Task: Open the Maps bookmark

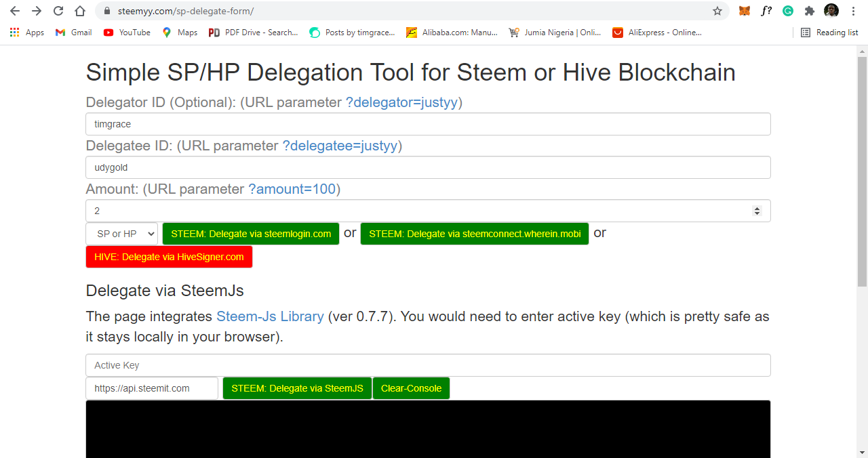Action: click(180, 33)
